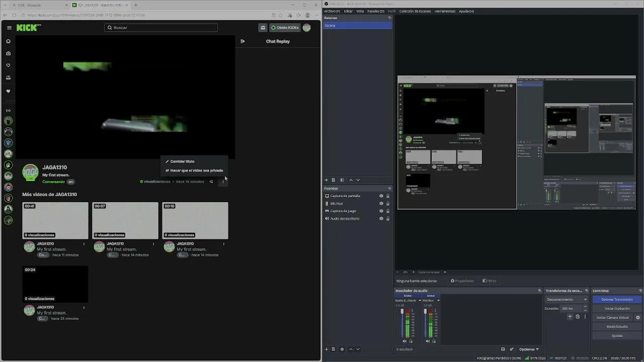
Task: Click the Obtén KICKs button
Action: tap(285, 28)
